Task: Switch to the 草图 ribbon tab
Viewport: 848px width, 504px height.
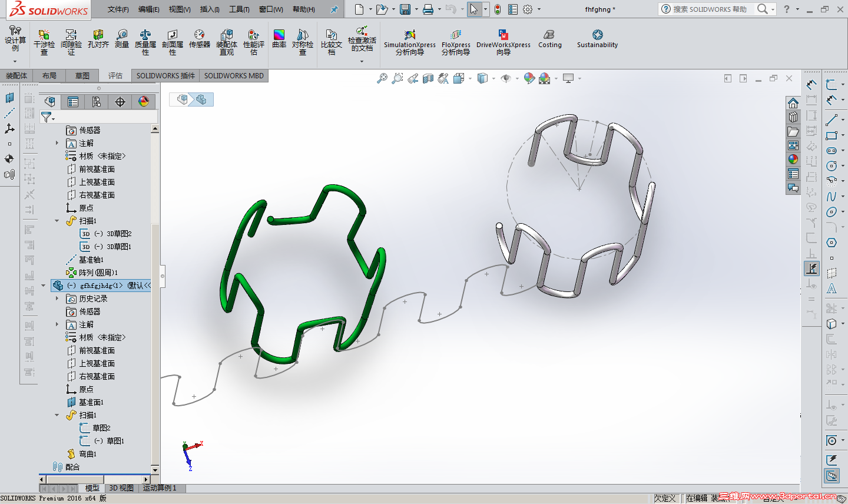Action: [82, 76]
